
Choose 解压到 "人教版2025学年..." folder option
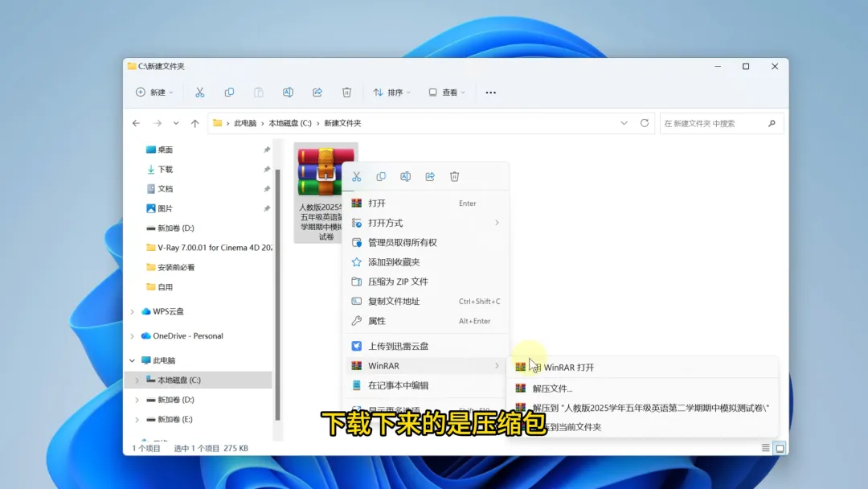click(x=642, y=408)
